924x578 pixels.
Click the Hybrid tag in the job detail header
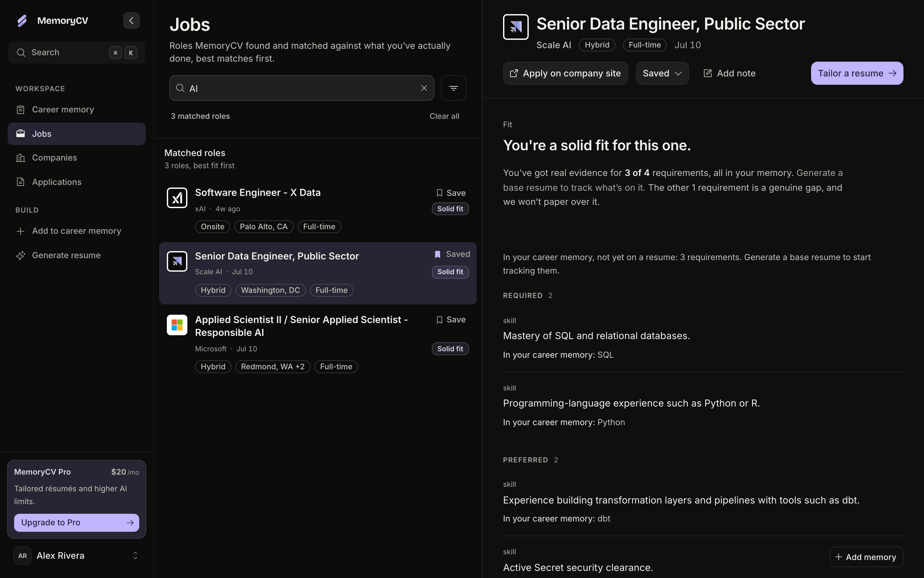[597, 45]
